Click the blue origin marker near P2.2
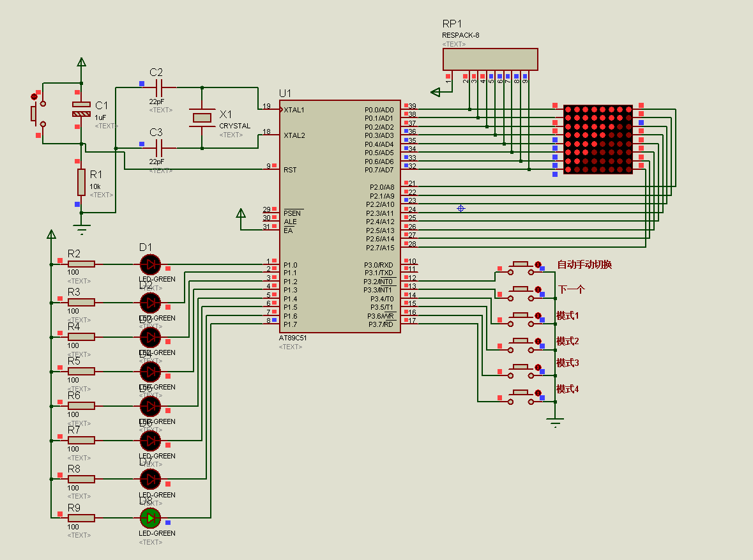This screenshot has height=560, width=753. pos(461,208)
